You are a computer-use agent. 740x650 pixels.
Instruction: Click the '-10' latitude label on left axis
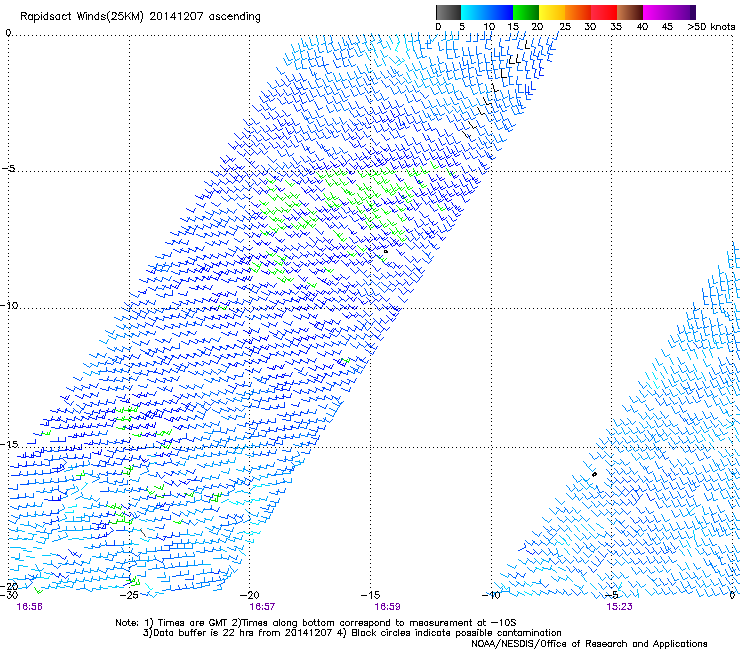[x=9, y=305]
